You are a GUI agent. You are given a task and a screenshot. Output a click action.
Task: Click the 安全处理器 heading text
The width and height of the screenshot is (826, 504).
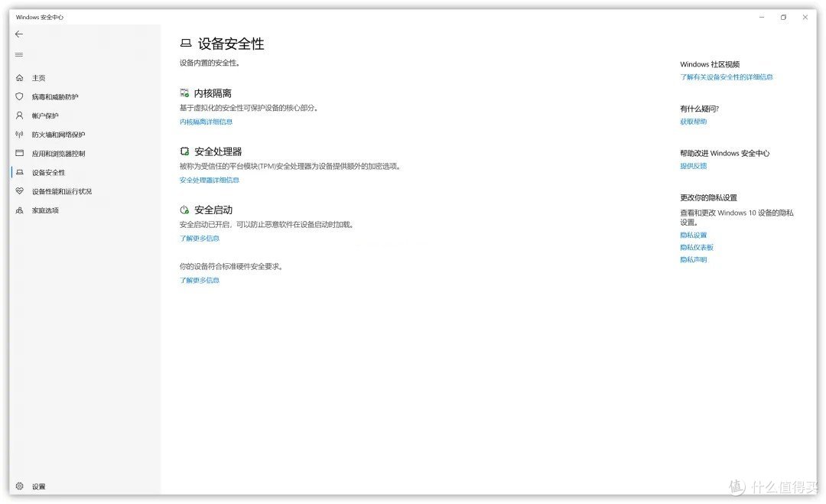click(x=218, y=151)
